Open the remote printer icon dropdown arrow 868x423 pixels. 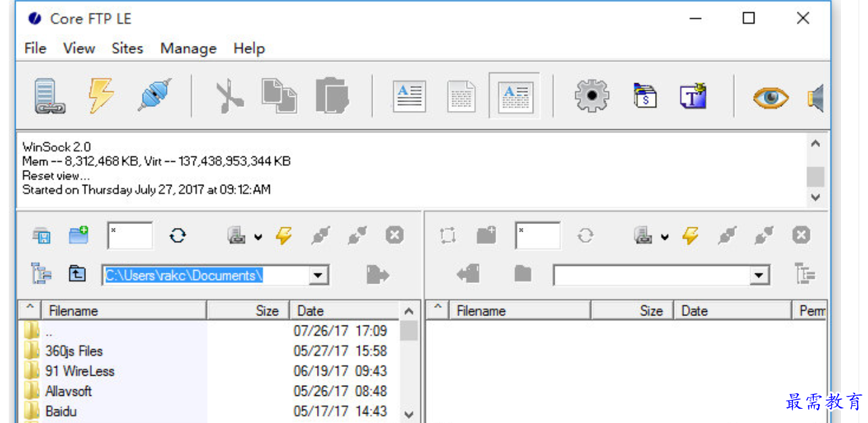pyautogui.click(x=665, y=237)
